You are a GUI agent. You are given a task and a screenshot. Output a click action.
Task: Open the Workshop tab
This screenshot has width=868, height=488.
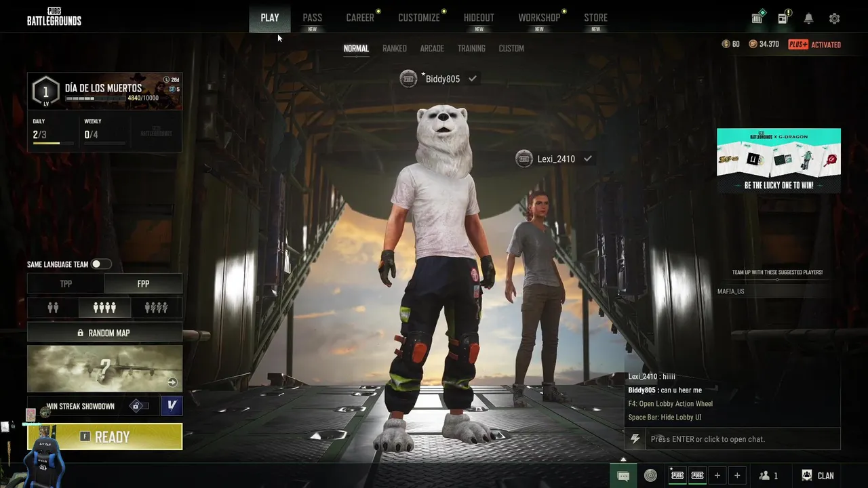(539, 18)
